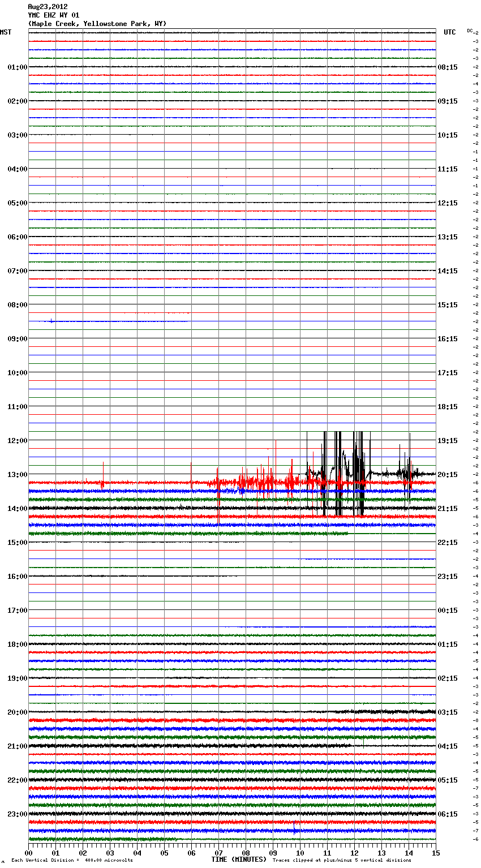The width and height of the screenshot is (481, 868).
Task: Click the MST time label "17:00"
Action: [x=17, y=611]
